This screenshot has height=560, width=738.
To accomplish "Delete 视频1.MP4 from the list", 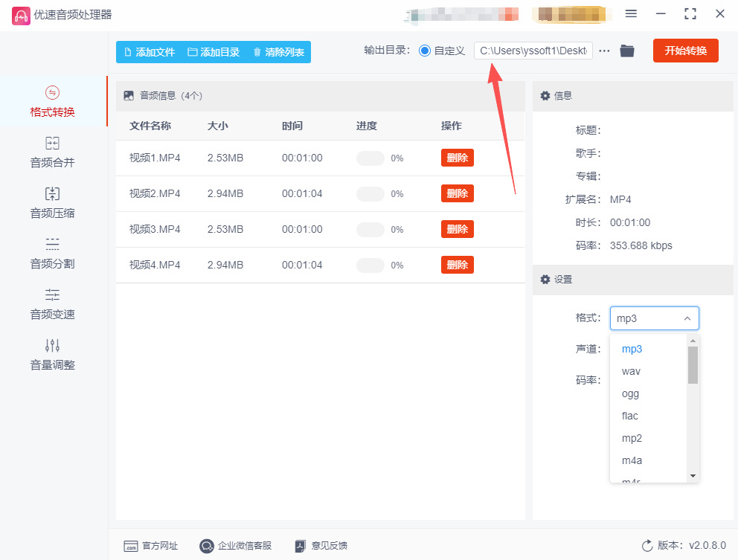I will pyautogui.click(x=457, y=158).
